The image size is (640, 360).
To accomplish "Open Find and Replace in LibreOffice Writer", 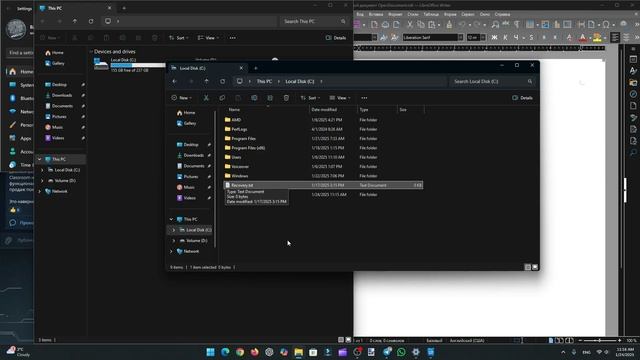I will [x=495, y=25].
